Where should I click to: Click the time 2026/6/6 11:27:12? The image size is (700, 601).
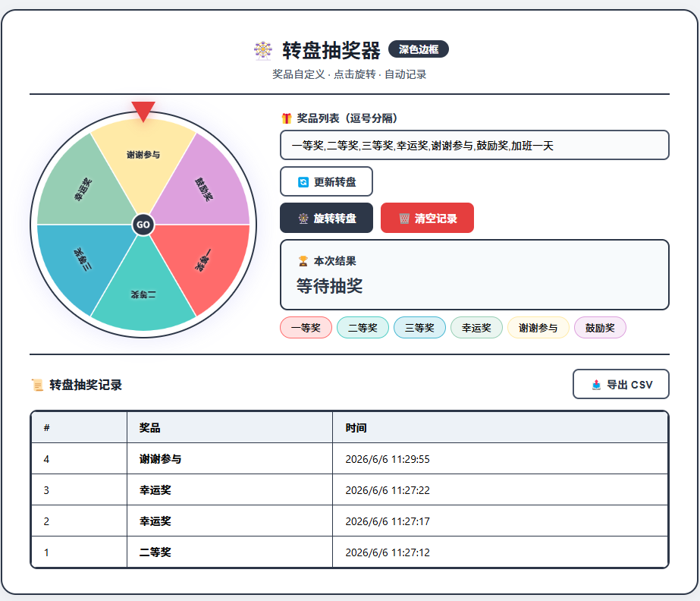tap(388, 552)
